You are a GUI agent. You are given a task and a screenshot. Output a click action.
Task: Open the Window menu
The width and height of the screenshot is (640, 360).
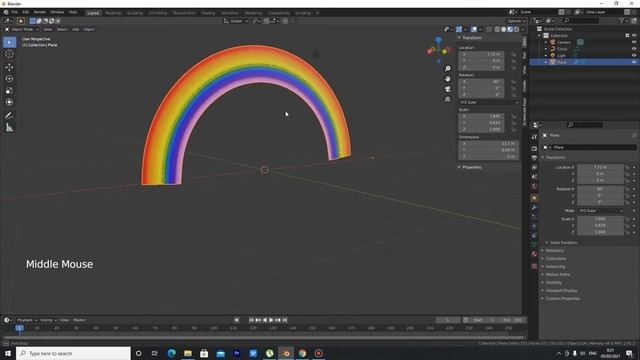tap(57, 12)
